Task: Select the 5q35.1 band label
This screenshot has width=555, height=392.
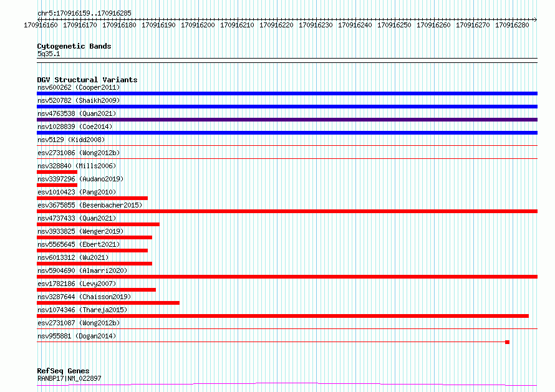Action: (x=49, y=54)
